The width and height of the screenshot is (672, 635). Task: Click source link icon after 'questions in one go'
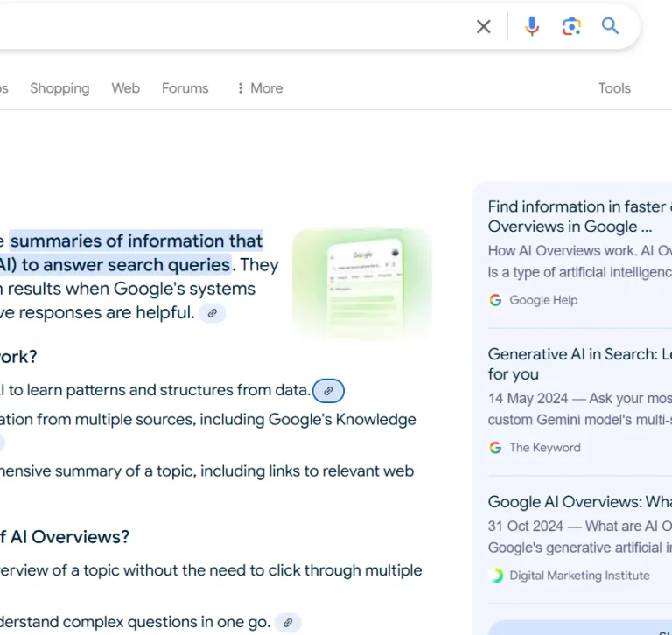288,622
